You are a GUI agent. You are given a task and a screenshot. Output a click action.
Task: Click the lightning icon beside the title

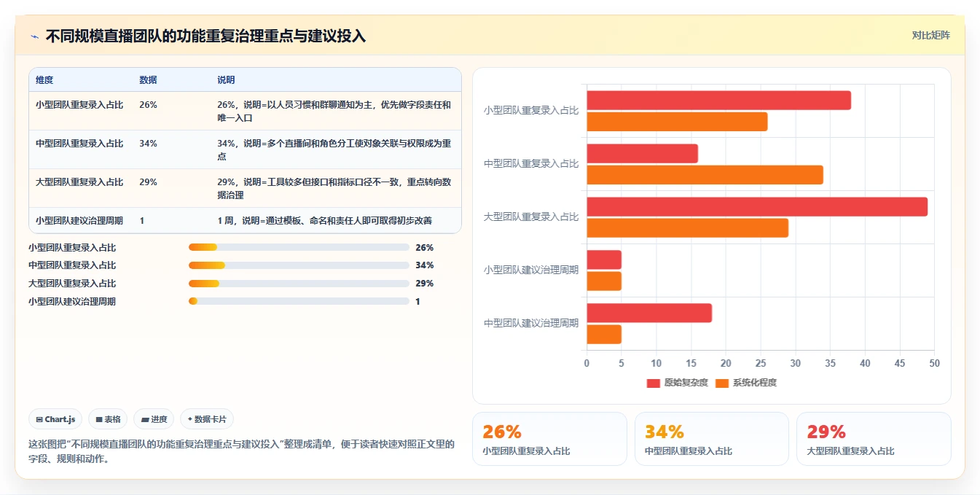(35, 36)
